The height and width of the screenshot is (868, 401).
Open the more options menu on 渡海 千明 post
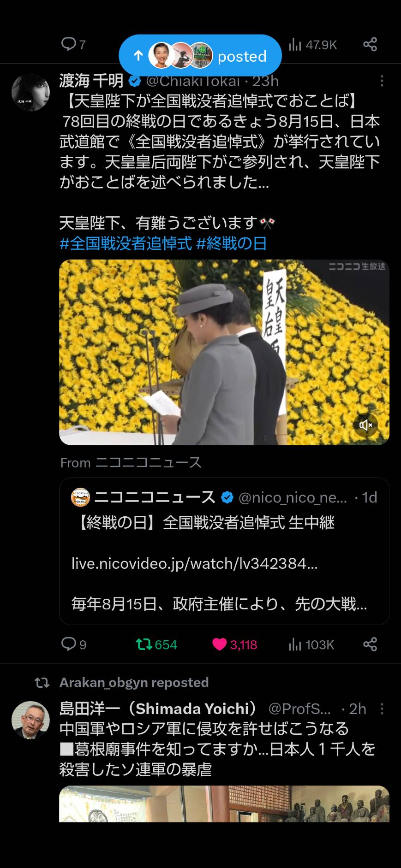(382, 81)
